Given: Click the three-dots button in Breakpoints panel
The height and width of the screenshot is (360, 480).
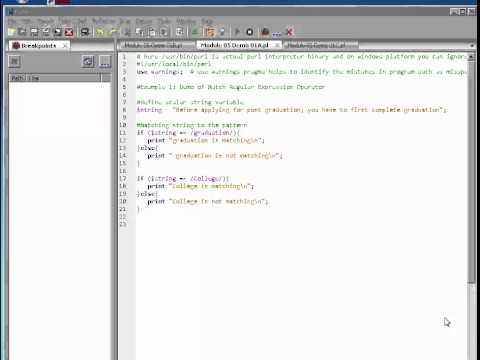Looking at the screenshot, I should [x=105, y=61].
